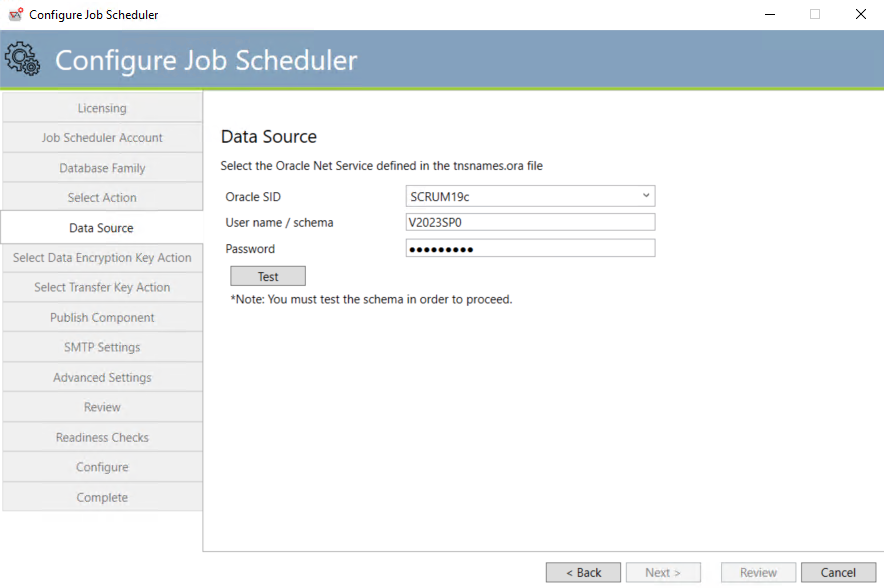This screenshot has height=588, width=884.
Task: Open the Advanced Settings step
Action: point(102,377)
